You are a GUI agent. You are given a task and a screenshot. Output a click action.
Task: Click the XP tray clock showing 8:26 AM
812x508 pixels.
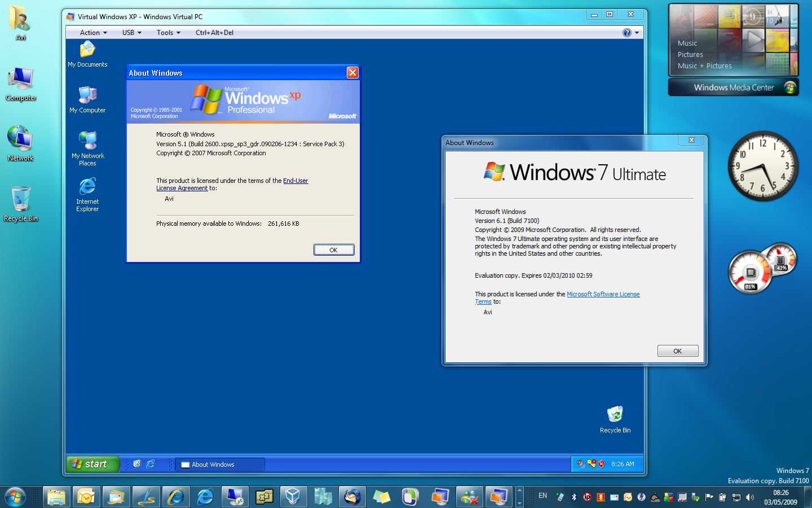(x=623, y=464)
